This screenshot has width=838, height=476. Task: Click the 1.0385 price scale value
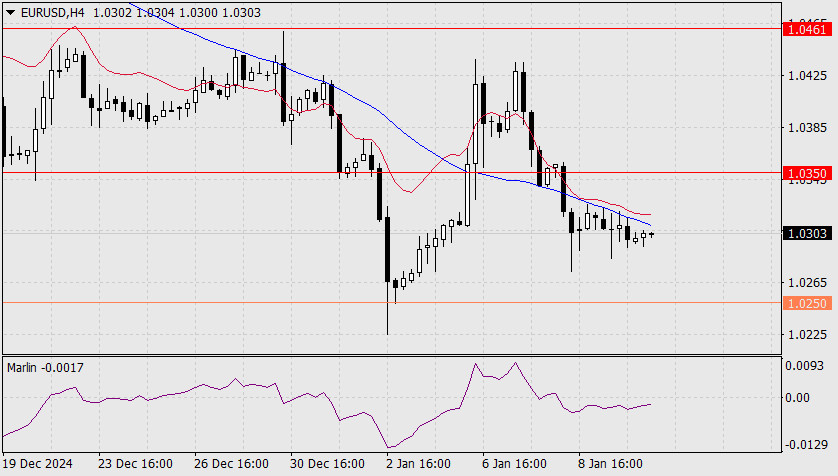tap(808, 128)
